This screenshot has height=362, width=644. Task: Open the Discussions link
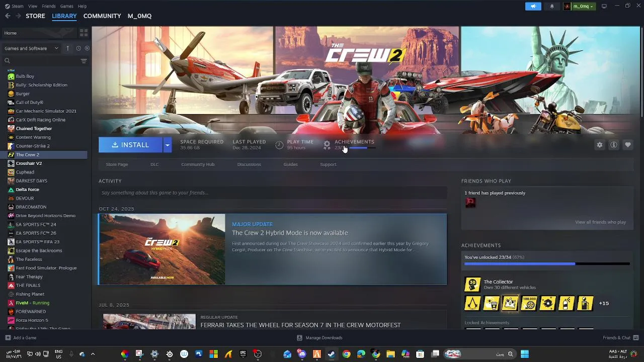249,164
